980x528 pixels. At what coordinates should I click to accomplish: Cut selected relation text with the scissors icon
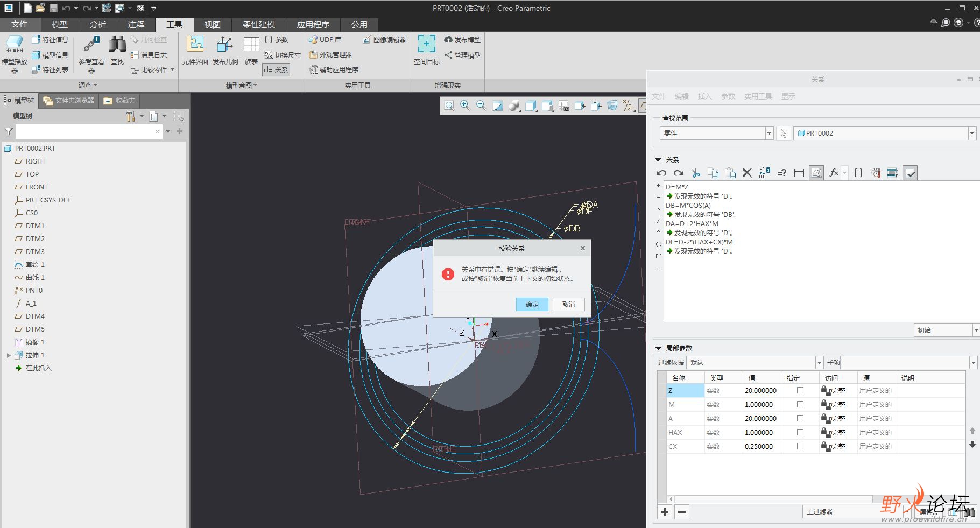696,173
